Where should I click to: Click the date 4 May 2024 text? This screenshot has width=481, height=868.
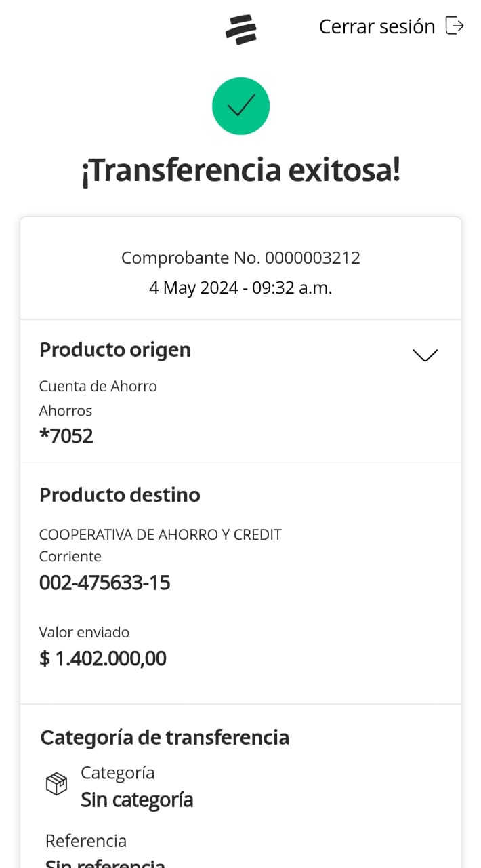tap(240, 288)
